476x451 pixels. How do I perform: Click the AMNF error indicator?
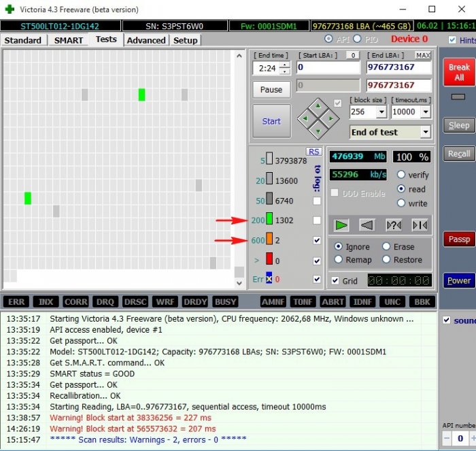273,302
